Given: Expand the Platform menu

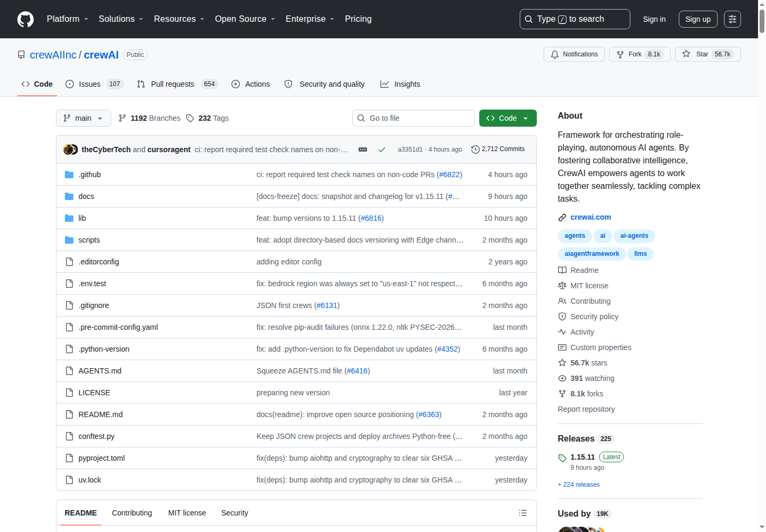Looking at the screenshot, I should click(68, 19).
